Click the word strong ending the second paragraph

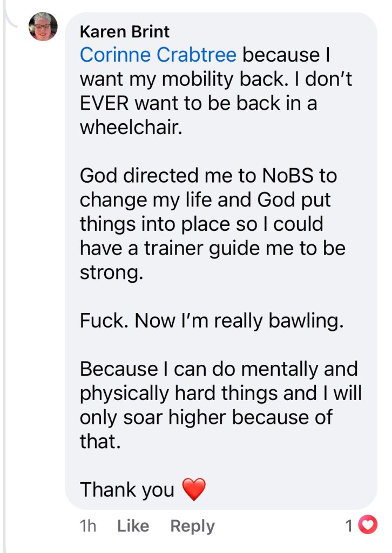111,272
